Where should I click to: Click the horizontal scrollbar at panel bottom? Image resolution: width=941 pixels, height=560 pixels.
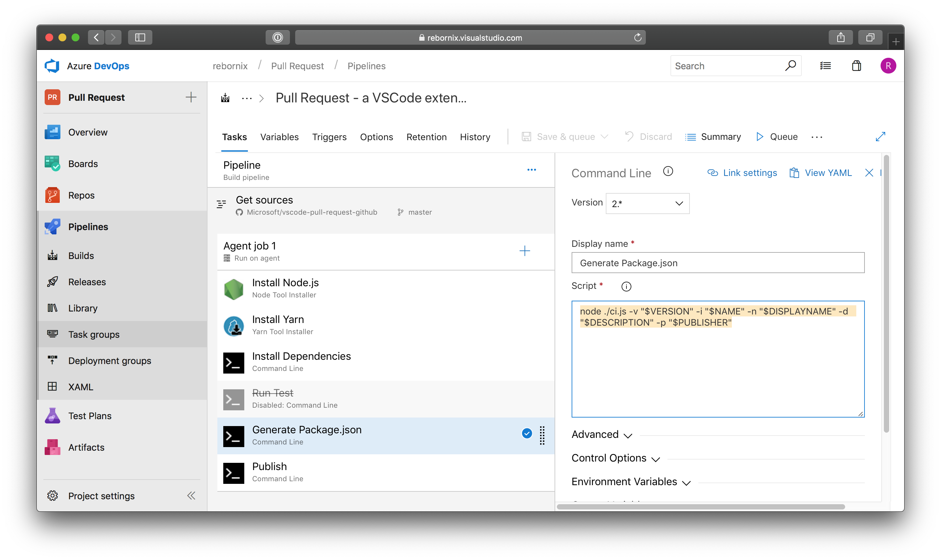pyautogui.click(x=701, y=507)
